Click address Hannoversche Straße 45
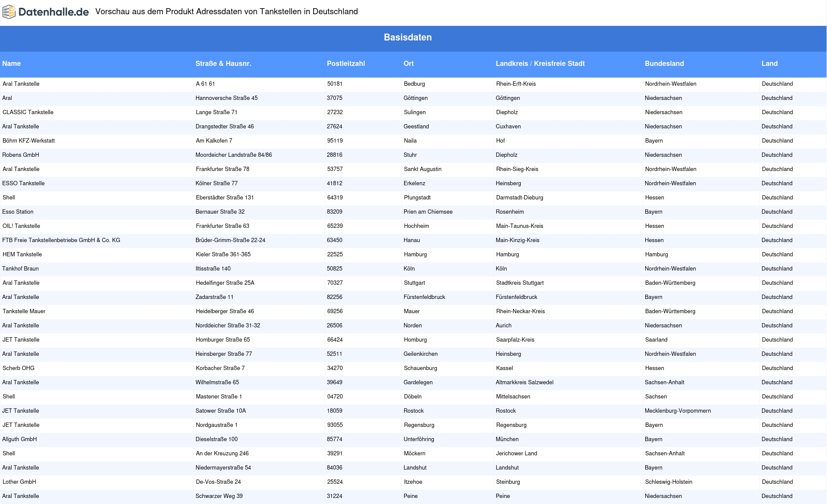The height and width of the screenshot is (504, 827). (x=227, y=98)
